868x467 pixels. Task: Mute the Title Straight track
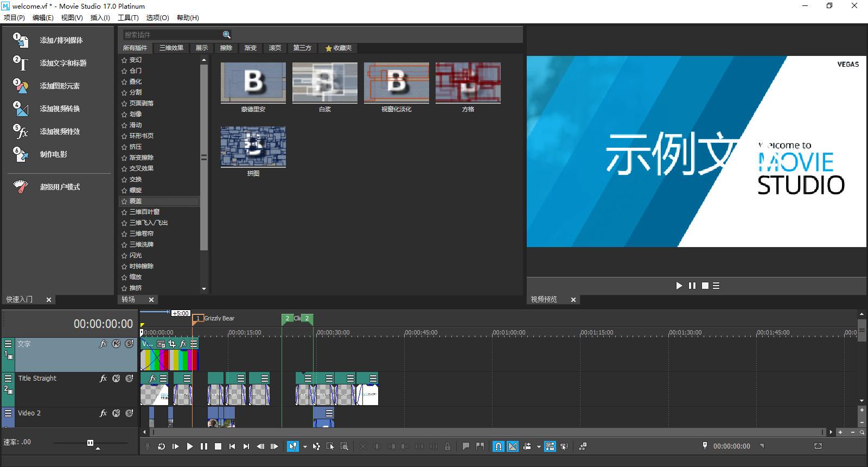[116, 378]
